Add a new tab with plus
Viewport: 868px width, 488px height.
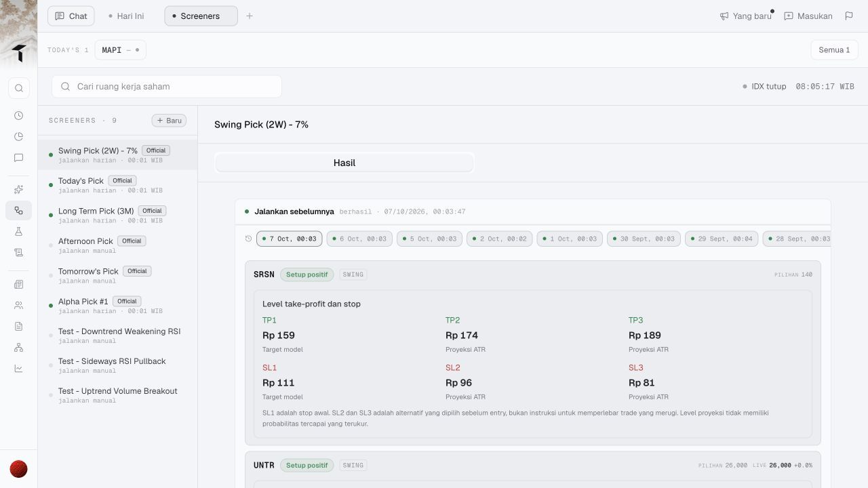click(250, 16)
